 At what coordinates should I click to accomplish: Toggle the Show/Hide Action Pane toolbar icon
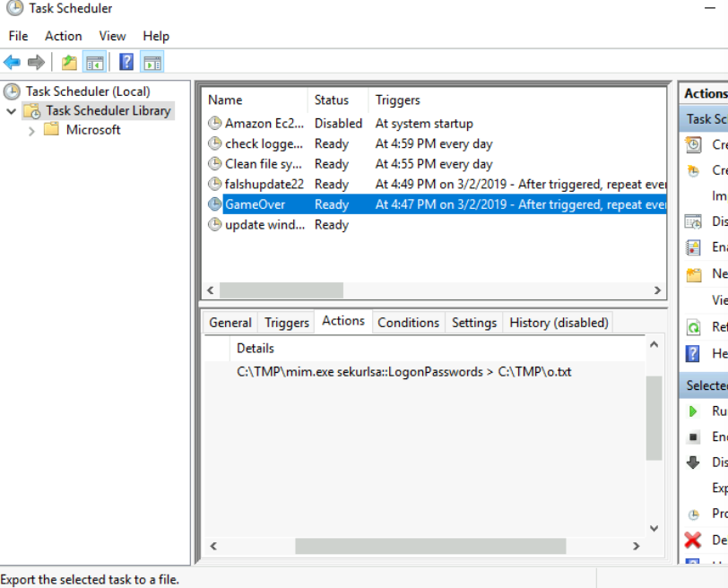click(x=152, y=62)
